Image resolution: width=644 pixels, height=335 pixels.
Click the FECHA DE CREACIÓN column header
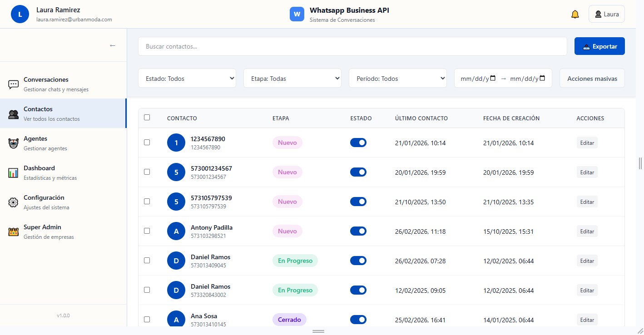pos(511,118)
